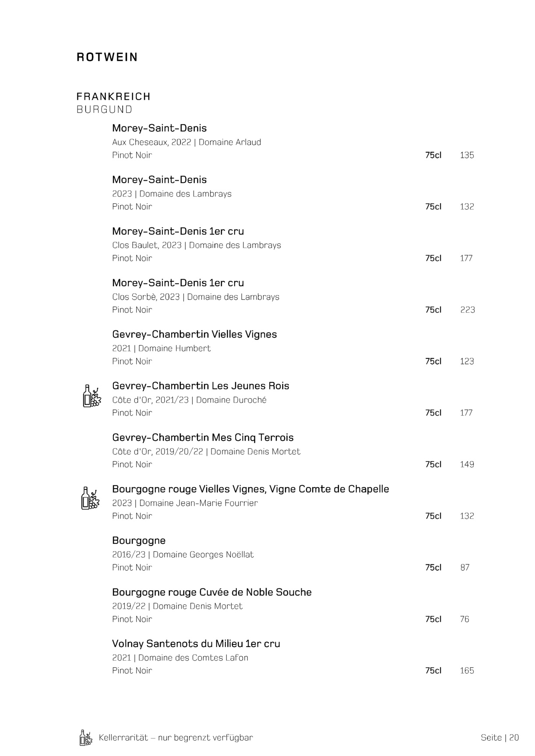The image size is (535, 756).
Task: Click the price 223 for Clos Sorbè
Action: [468, 310]
